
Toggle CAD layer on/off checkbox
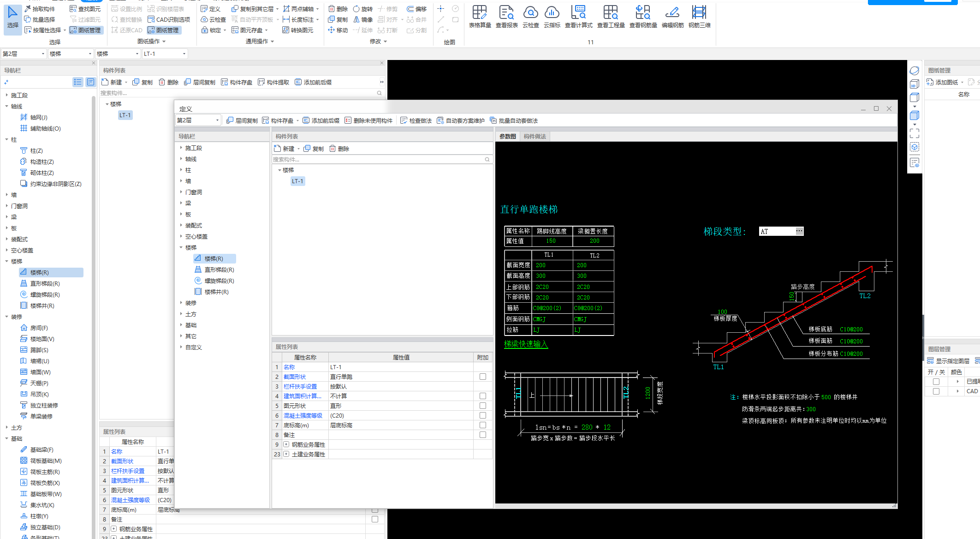[x=936, y=391]
